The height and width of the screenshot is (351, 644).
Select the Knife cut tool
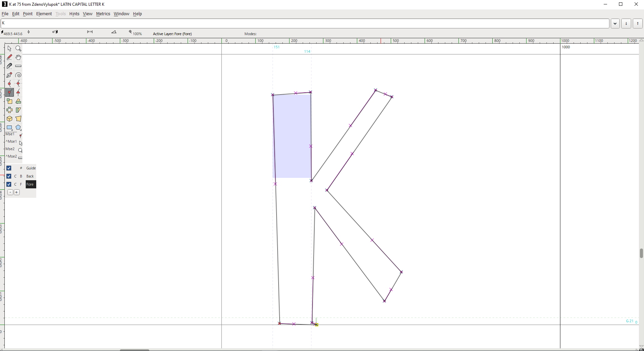click(x=9, y=66)
